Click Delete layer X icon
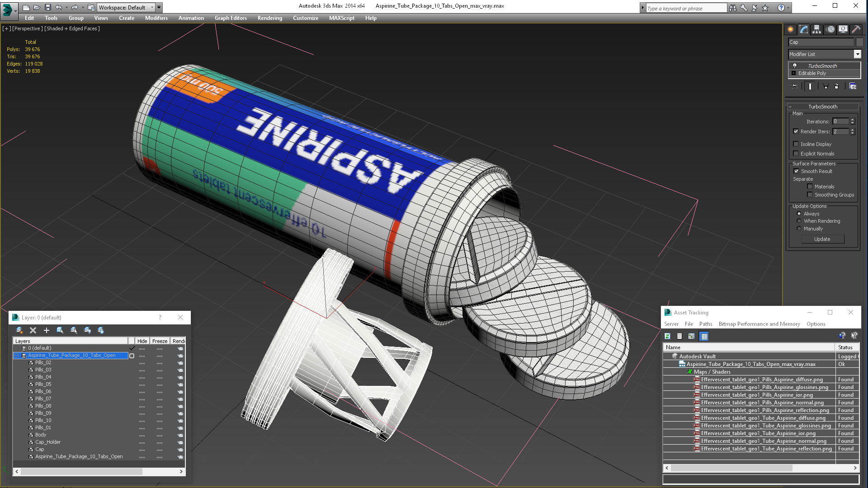This screenshot has width=868, height=488. tap(33, 330)
